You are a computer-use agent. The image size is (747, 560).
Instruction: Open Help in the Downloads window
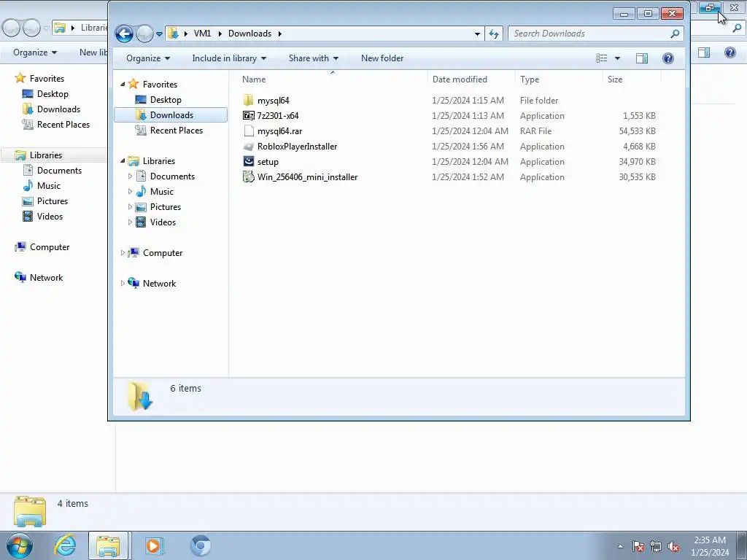tap(668, 58)
